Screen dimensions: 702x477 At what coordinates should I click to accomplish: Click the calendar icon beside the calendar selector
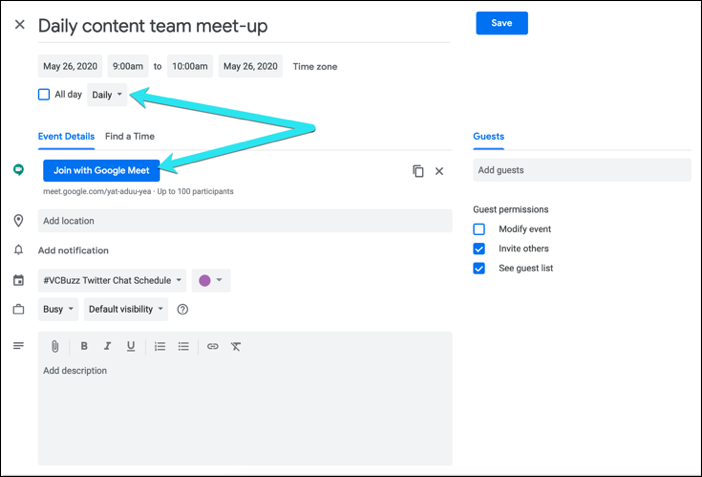click(18, 280)
